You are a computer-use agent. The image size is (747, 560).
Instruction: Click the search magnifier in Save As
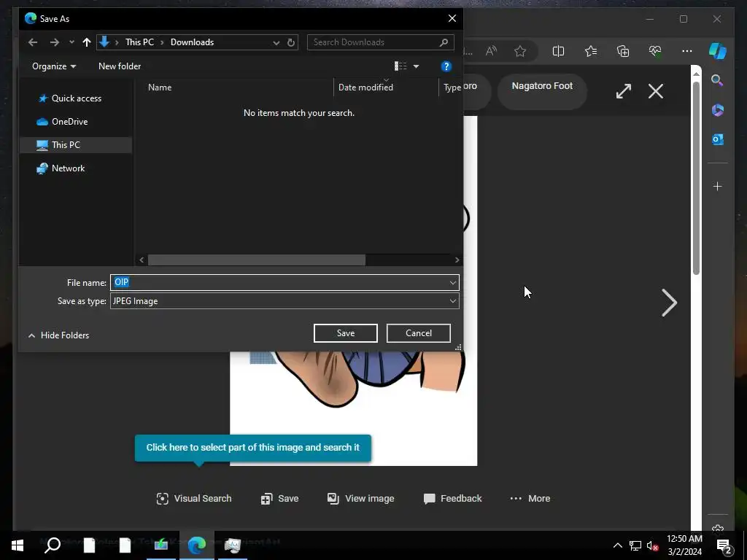[444, 42]
